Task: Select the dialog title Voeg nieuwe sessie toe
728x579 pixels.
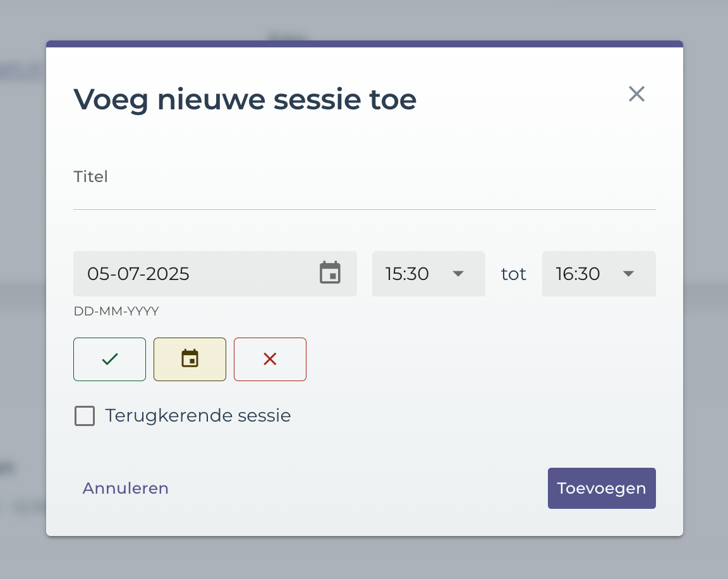Action: (x=245, y=99)
